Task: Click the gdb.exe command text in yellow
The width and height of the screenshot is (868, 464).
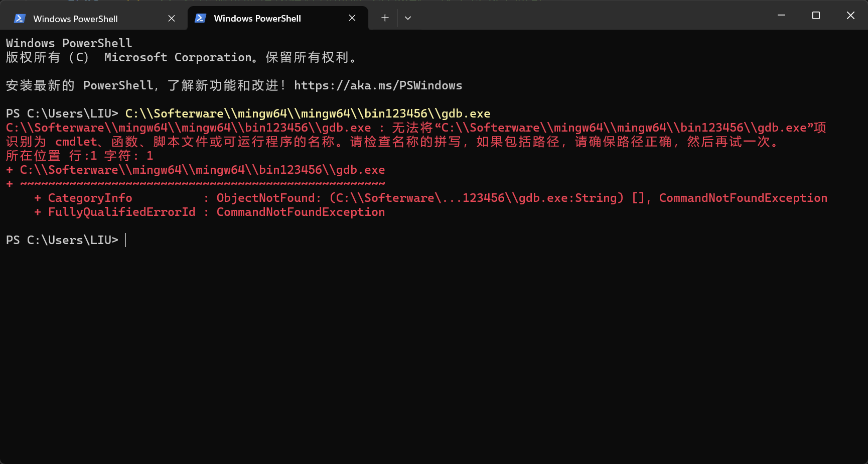Action: click(x=308, y=113)
